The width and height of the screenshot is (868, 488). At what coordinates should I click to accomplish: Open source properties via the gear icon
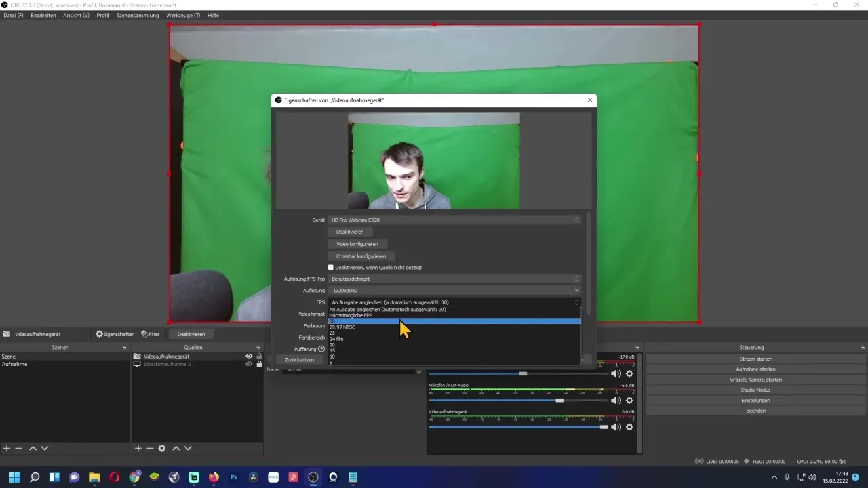coord(162,448)
